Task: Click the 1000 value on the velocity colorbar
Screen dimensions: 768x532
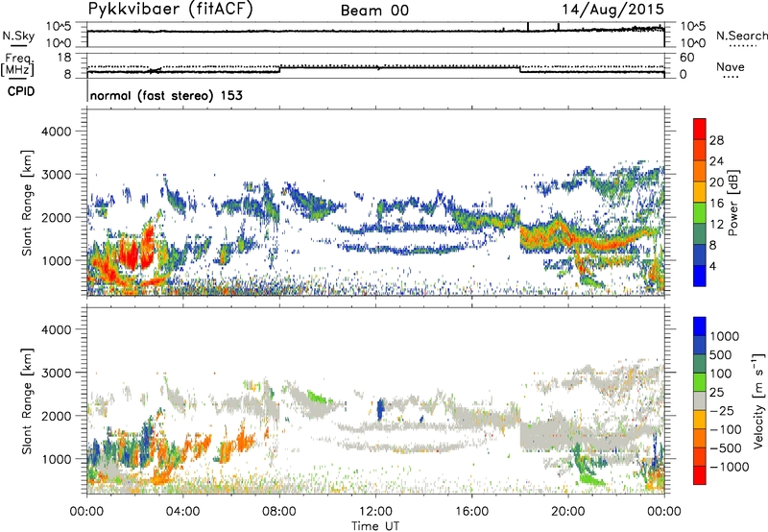Action: pos(725,336)
